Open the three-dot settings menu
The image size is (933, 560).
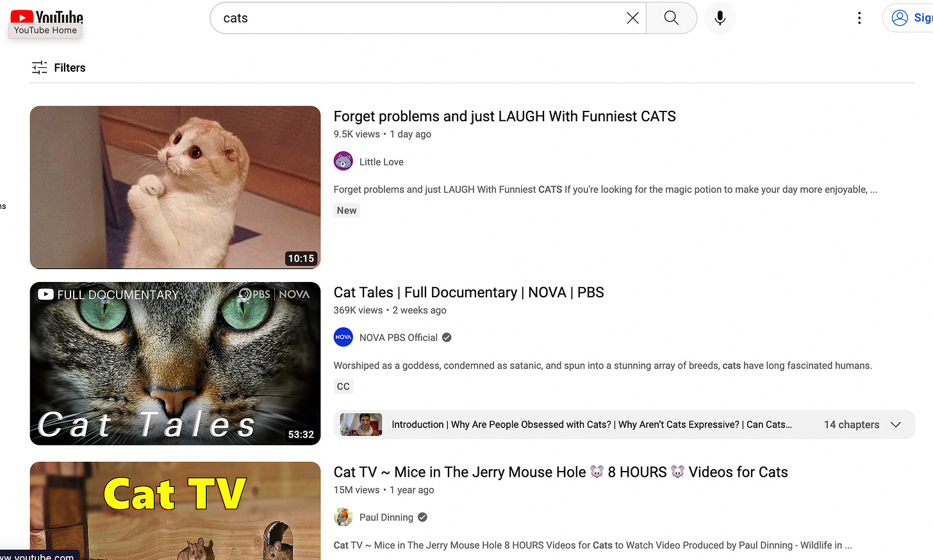click(859, 18)
